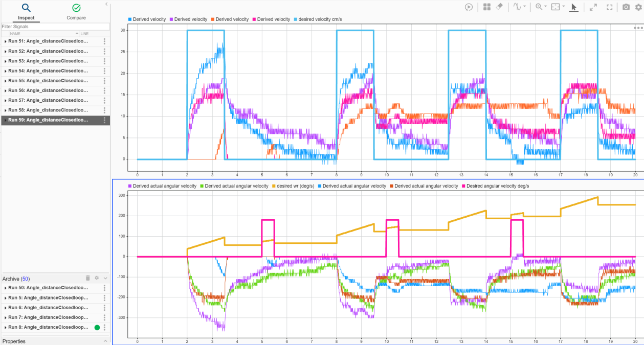This screenshot has width=644, height=345.
Task: Click the three-dot menu on the top plot
Action: point(637,28)
